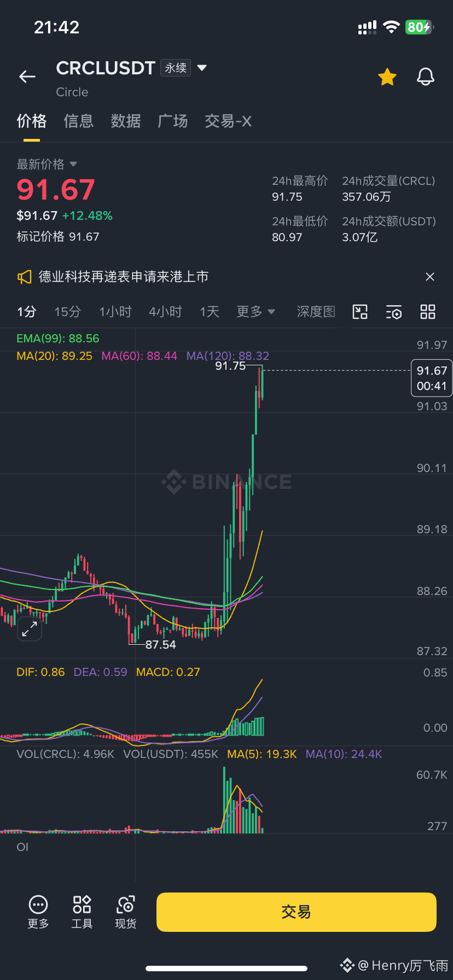The height and width of the screenshot is (980, 453).
Task: Tap the +12.48% change value
Action: 88,215
